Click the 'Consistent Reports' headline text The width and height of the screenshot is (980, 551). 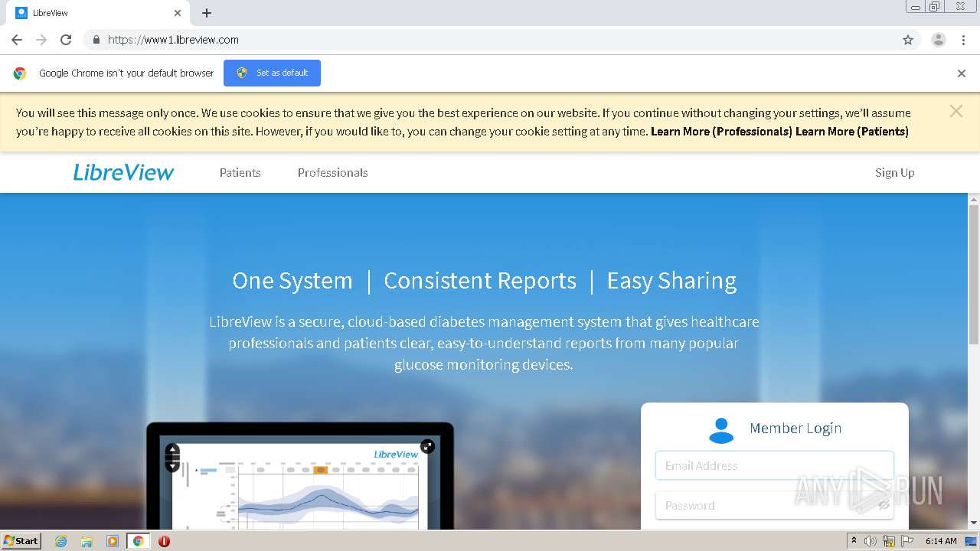point(480,281)
